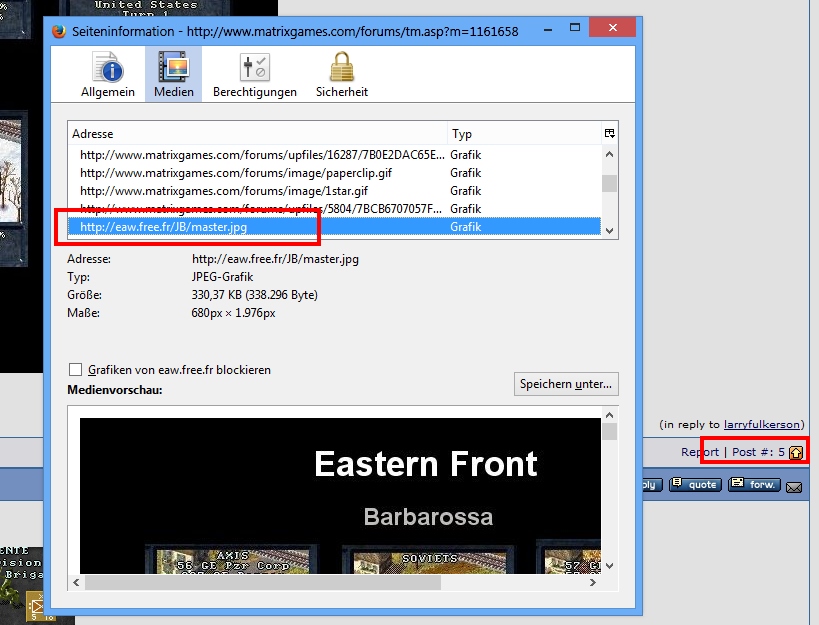Click the media list scrollbar thumb
The image size is (819, 625).
pyautogui.click(x=609, y=184)
